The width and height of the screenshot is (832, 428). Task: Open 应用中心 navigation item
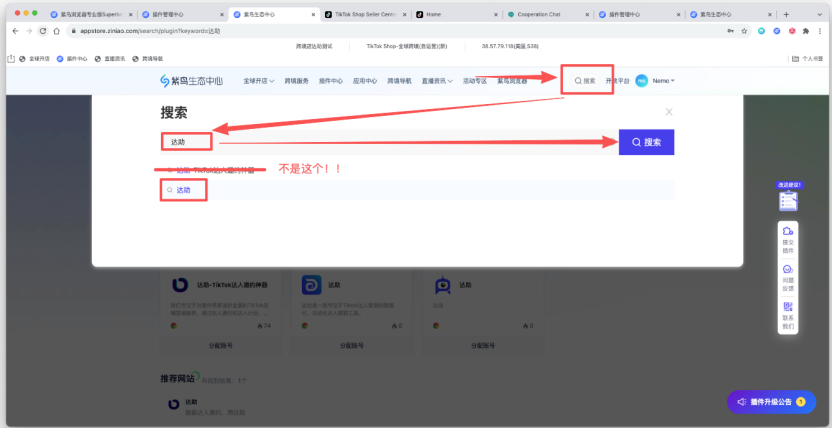coord(364,80)
